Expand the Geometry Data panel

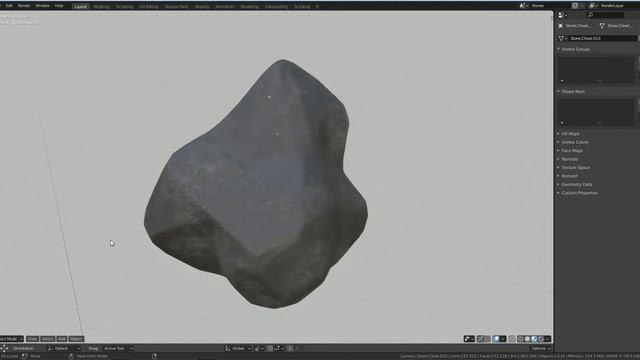click(x=576, y=184)
